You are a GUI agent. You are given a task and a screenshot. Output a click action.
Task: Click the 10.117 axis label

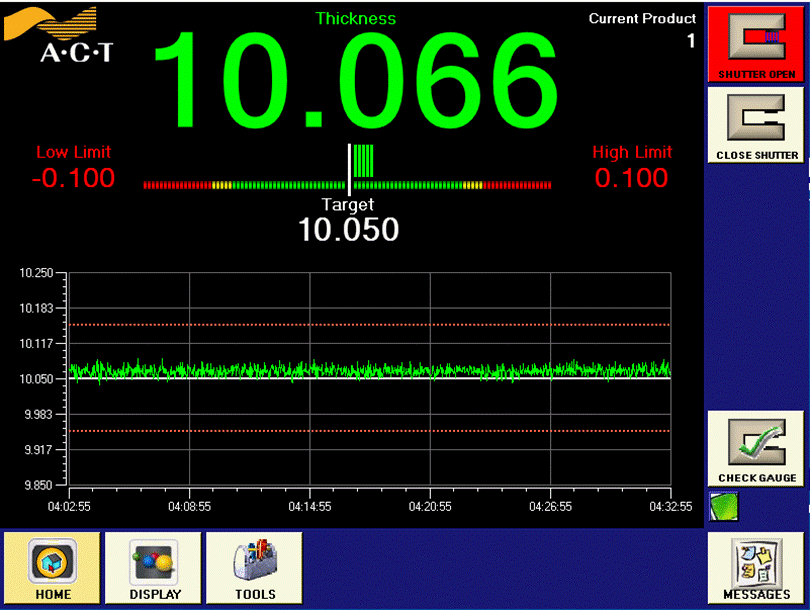36,343
